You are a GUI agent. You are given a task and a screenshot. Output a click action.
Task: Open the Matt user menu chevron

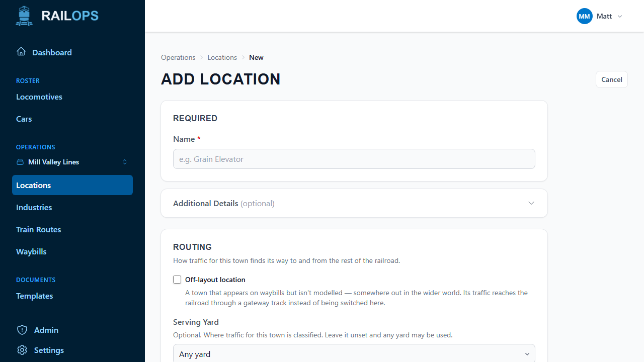point(620,16)
